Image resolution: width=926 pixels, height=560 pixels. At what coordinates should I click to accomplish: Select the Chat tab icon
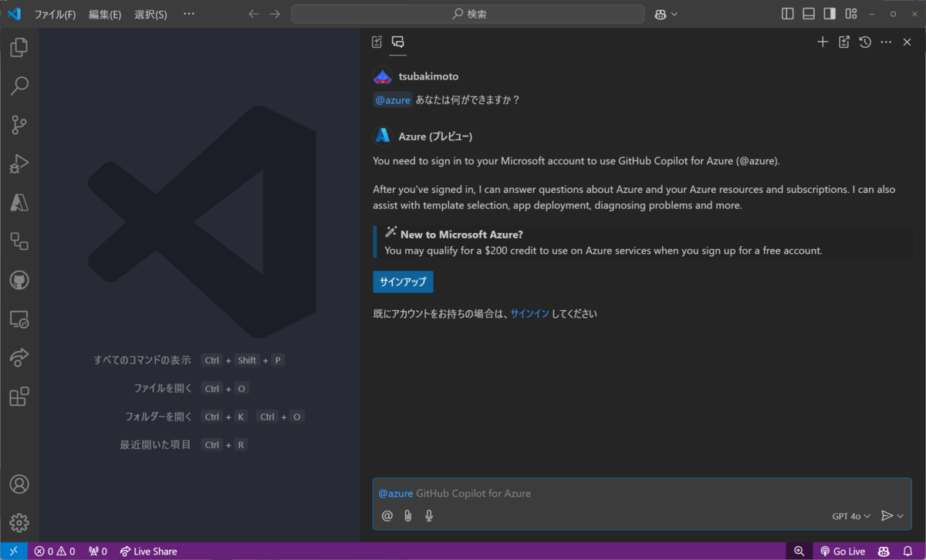pos(397,42)
